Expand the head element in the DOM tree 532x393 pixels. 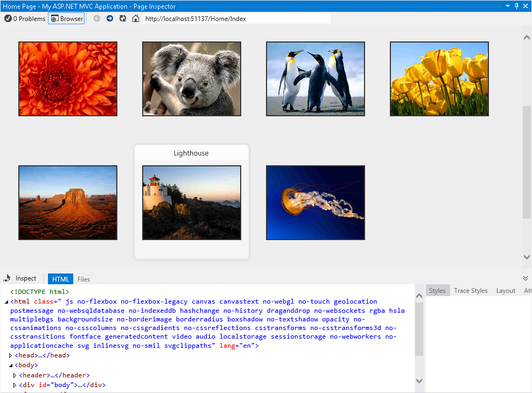(x=10, y=355)
